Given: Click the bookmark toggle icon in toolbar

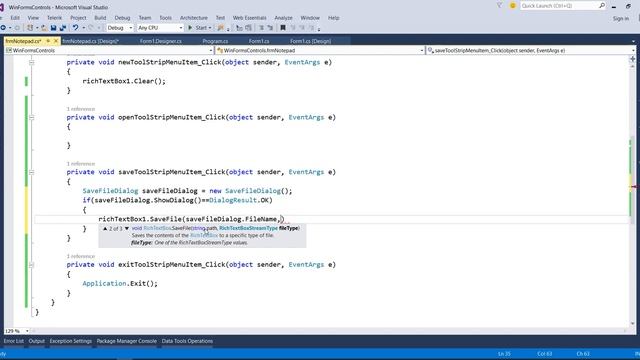Looking at the screenshot, I should click(x=282, y=28).
